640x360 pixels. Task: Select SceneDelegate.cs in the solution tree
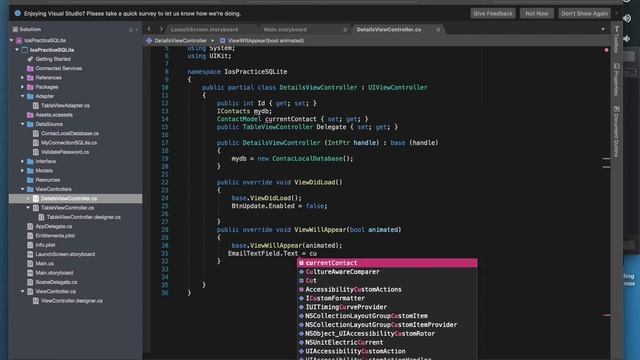pos(56,282)
